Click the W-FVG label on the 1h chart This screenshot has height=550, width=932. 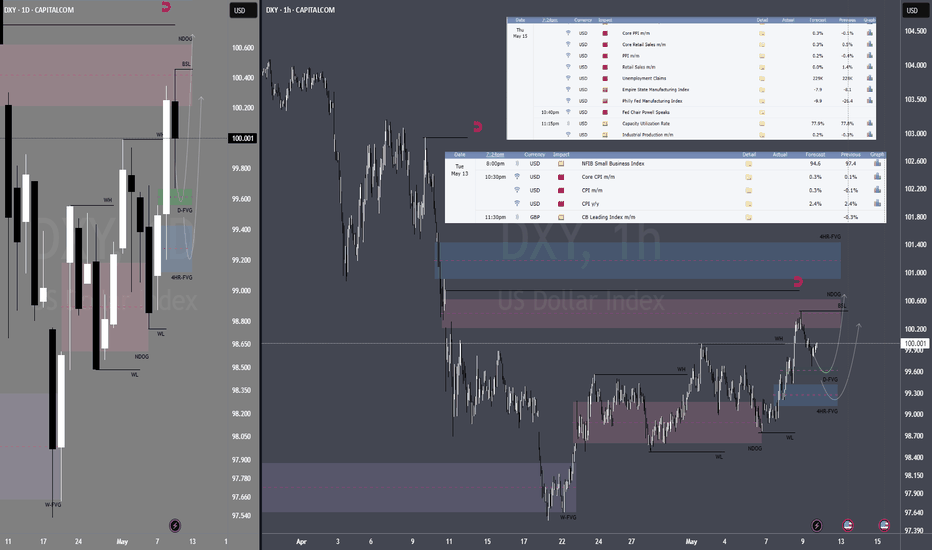tap(568, 517)
